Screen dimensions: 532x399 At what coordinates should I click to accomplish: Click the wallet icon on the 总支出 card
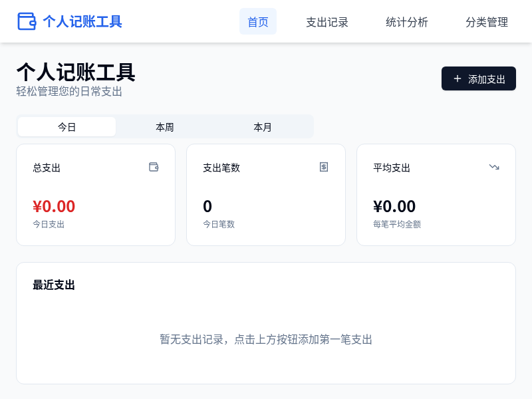point(154,168)
